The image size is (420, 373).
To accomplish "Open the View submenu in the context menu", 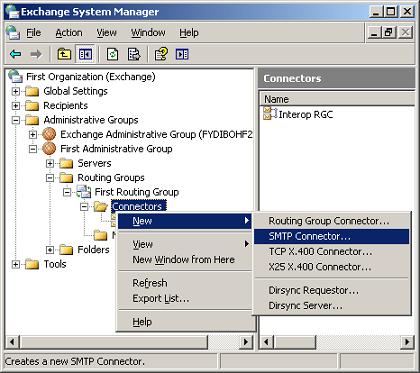I will click(184, 244).
